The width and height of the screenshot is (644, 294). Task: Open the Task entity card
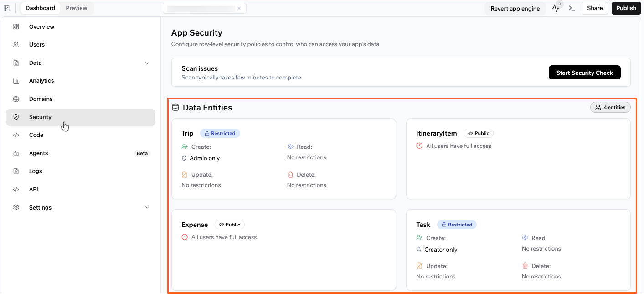coord(518,250)
